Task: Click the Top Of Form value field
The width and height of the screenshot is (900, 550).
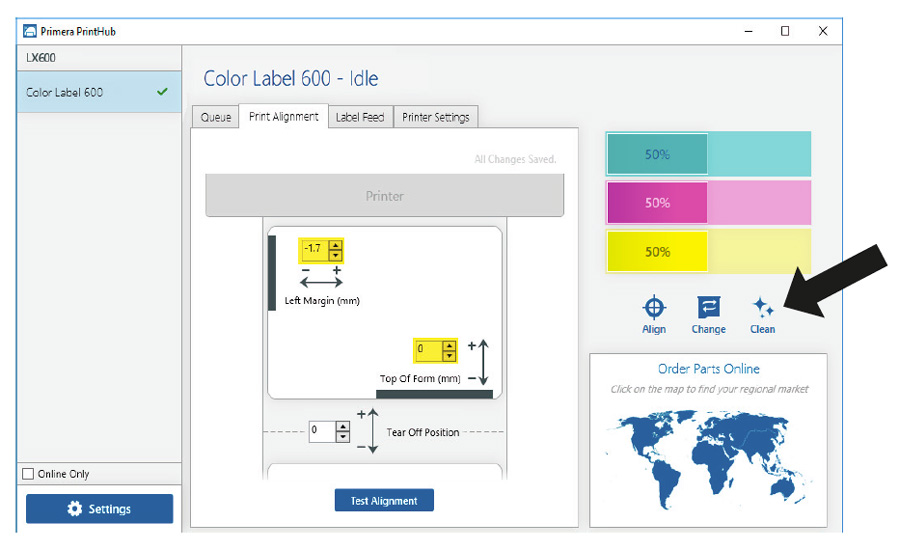Action: [x=429, y=350]
